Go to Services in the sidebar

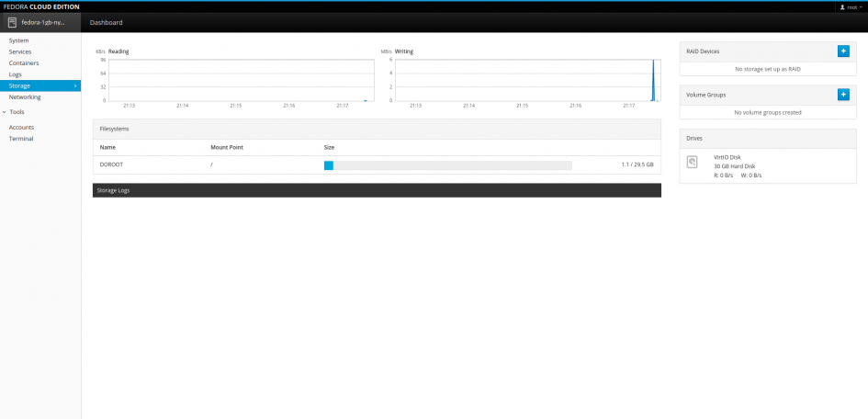20,51
